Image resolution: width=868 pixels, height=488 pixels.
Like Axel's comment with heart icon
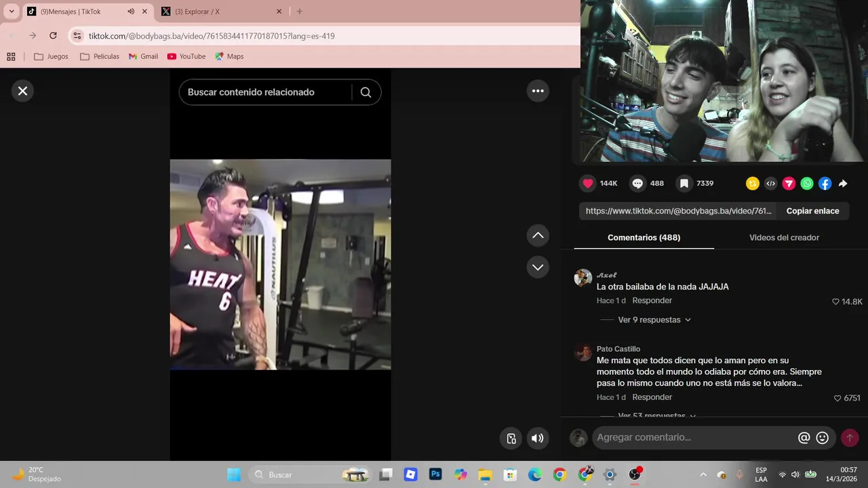(835, 302)
